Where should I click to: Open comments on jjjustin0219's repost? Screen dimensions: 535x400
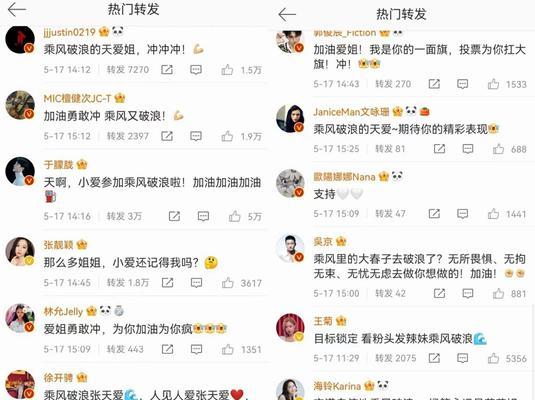196,70
